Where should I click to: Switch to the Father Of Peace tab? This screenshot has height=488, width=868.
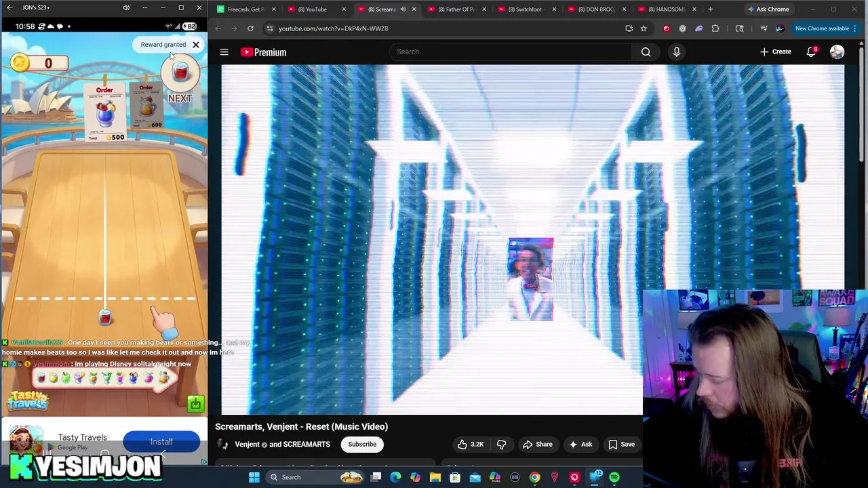456,9
